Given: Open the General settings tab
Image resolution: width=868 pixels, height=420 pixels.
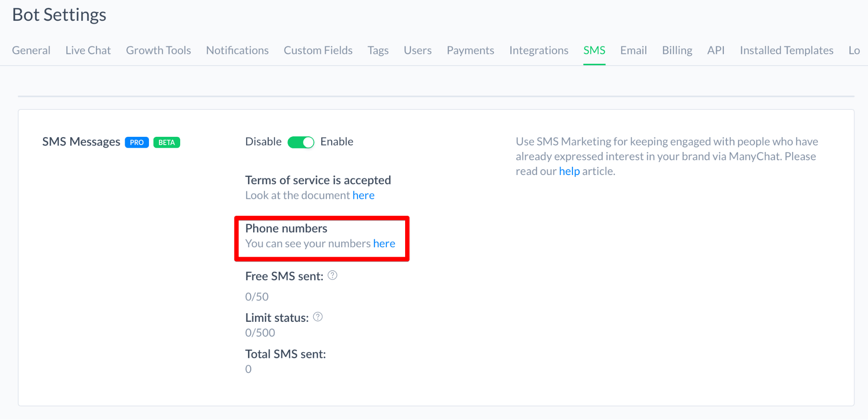Looking at the screenshot, I should [31, 50].
